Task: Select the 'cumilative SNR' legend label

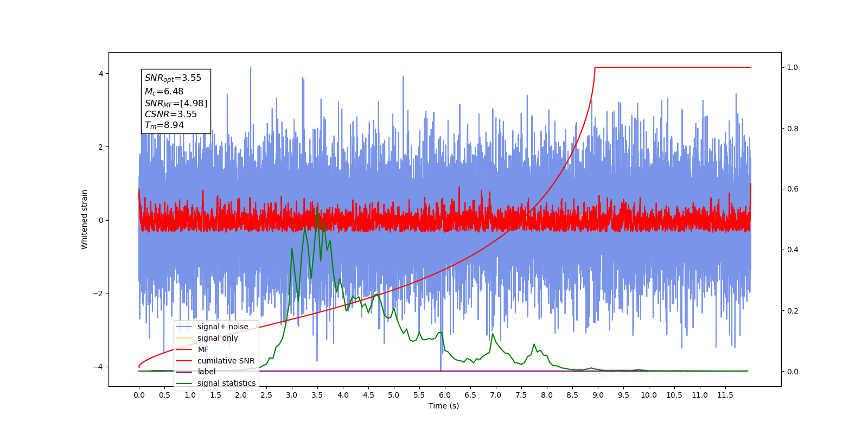Action: [x=226, y=361]
